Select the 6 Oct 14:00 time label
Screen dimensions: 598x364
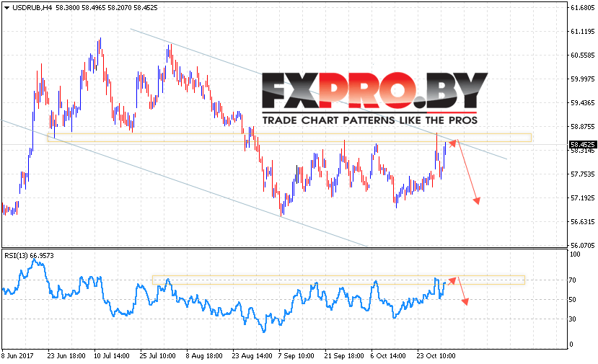click(x=389, y=356)
